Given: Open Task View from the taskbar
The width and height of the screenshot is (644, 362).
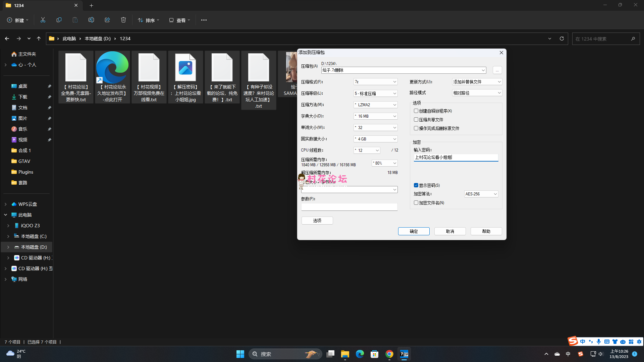Looking at the screenshot, I should click(x=330, y=354).
